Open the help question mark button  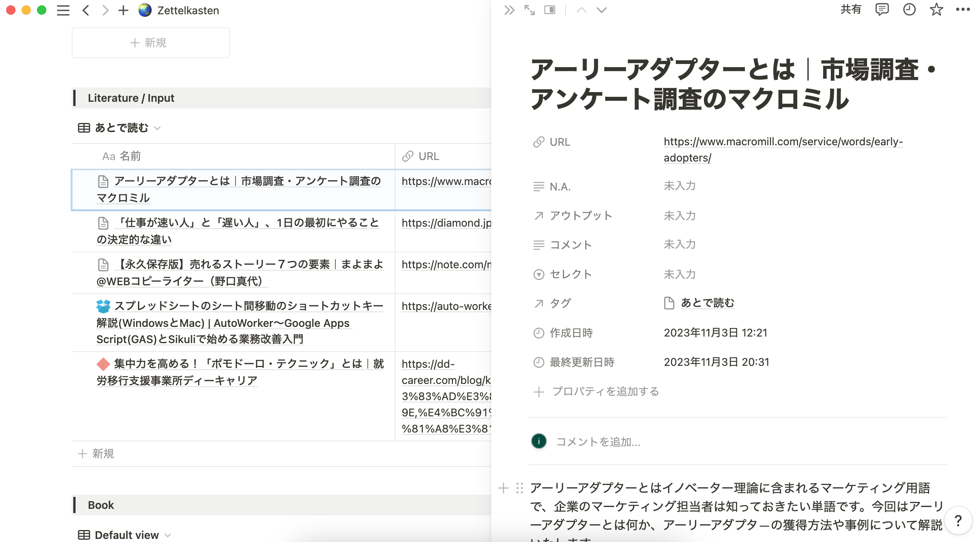point(958,521)
